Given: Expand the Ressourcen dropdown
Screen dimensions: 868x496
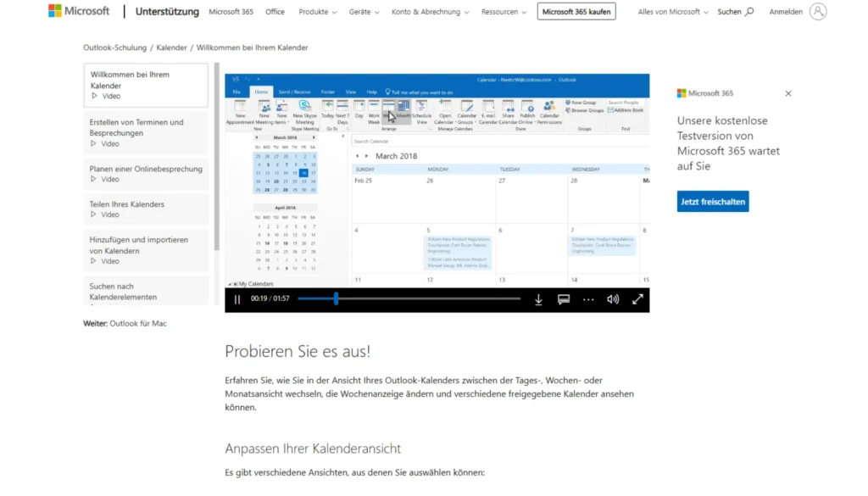Looking at the screenshot, I should [504, 12].
